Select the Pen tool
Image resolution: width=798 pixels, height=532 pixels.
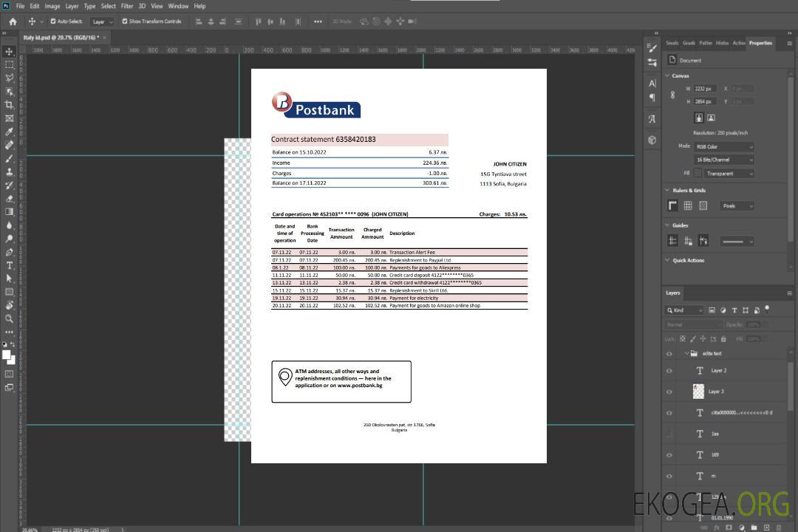coord(9,252)
